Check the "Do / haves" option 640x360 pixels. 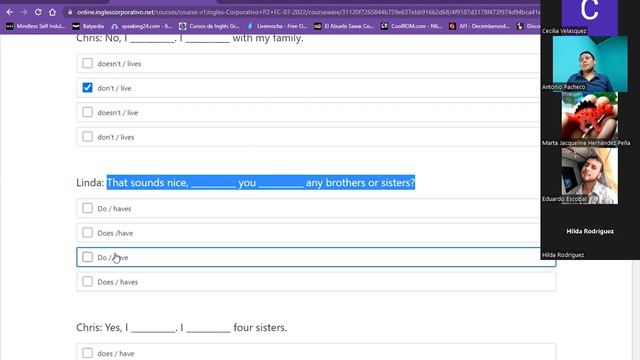(87, 208)
